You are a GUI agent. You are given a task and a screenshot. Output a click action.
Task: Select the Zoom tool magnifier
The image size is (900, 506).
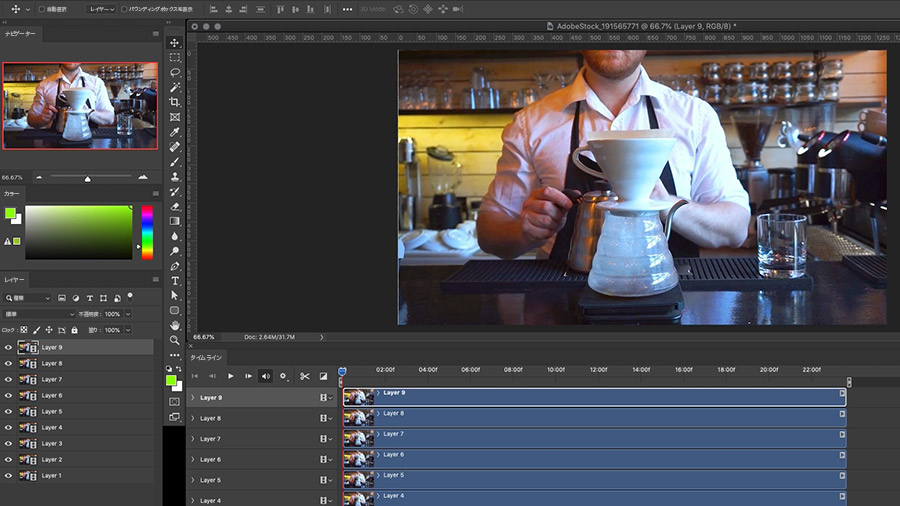175,340
